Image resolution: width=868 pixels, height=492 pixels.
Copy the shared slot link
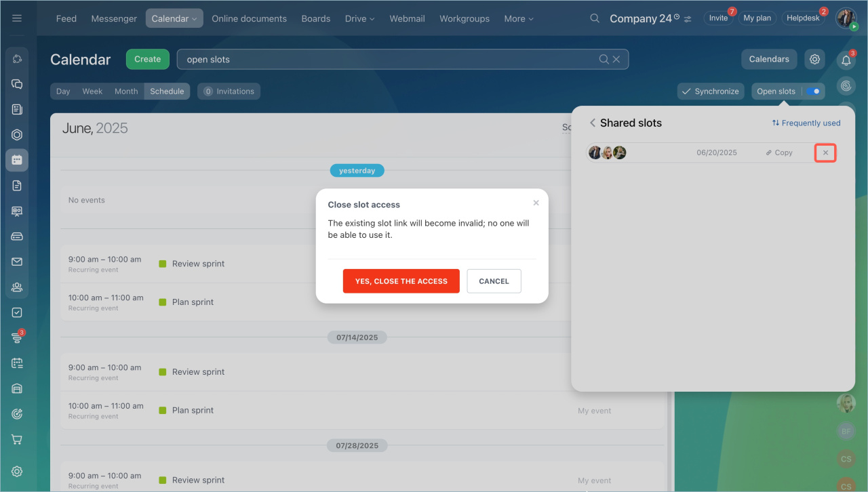(x=779, y=153)
